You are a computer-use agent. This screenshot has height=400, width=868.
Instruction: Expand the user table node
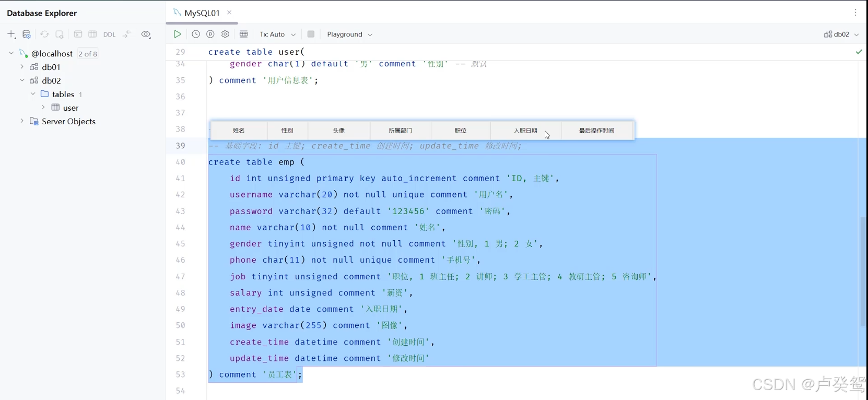pos(43,108)
